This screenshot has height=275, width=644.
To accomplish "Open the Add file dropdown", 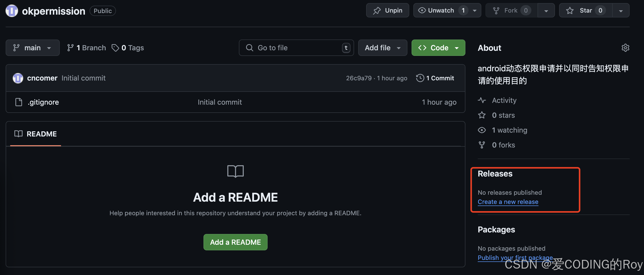I will [383, 48].
